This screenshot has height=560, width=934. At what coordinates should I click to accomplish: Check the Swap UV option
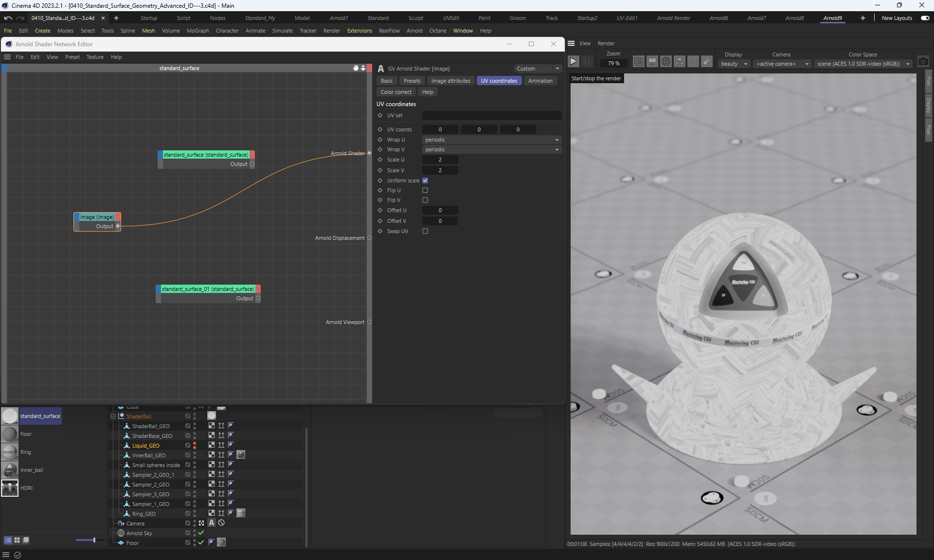coord(425,231)
